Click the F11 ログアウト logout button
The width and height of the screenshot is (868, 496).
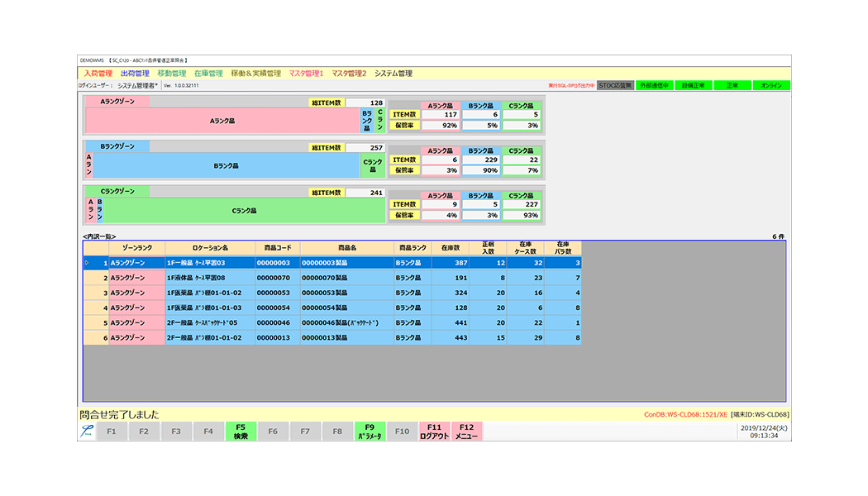click(435, 432)
